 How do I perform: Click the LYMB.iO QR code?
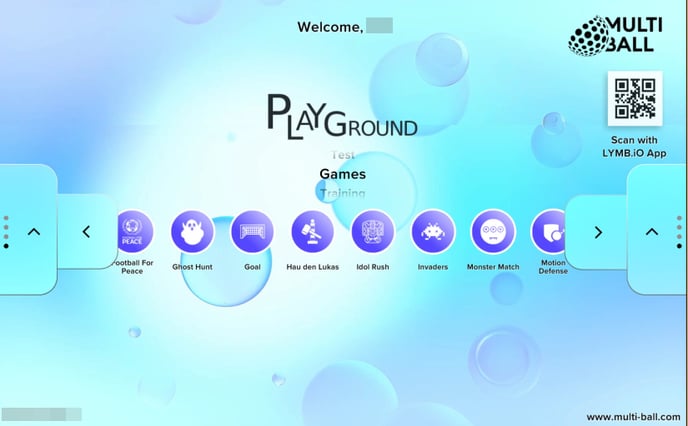635,99
